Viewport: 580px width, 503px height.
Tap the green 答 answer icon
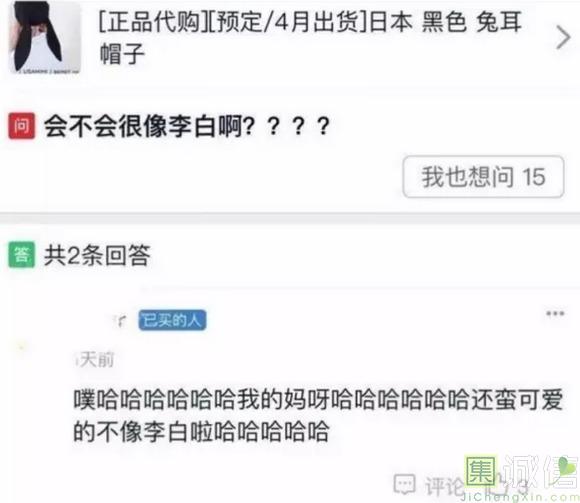[21, 255]
